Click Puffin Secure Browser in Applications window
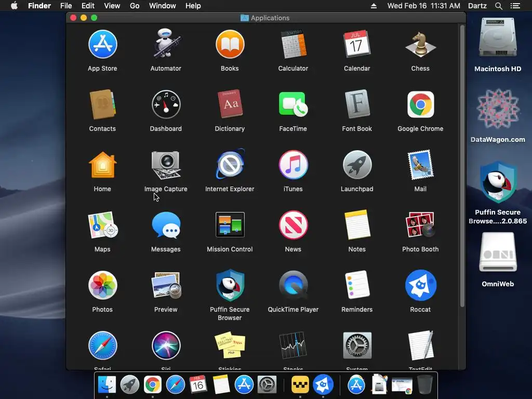Screen dimensions: 532x399 tap(230, 285)
